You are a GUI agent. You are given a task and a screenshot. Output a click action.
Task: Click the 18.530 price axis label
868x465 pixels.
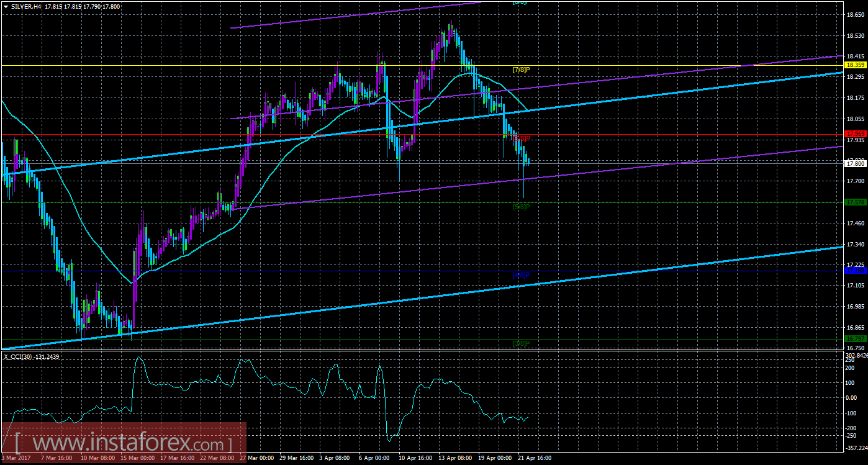point(855,35)
